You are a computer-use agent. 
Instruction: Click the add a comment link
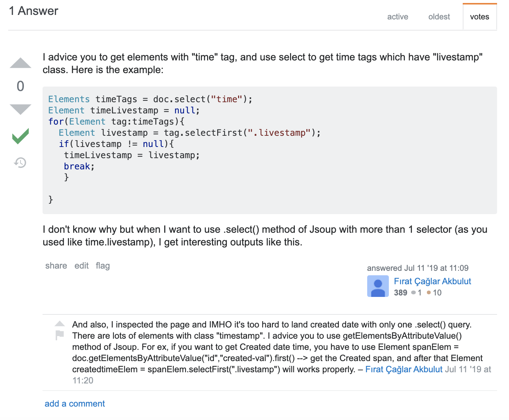coord(75,404)
